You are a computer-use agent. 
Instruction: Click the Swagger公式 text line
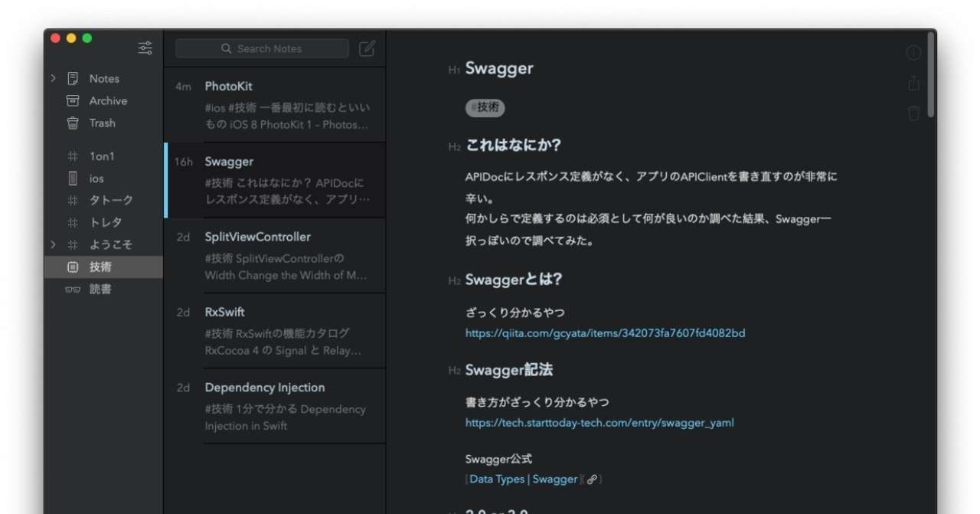[498, 460]
